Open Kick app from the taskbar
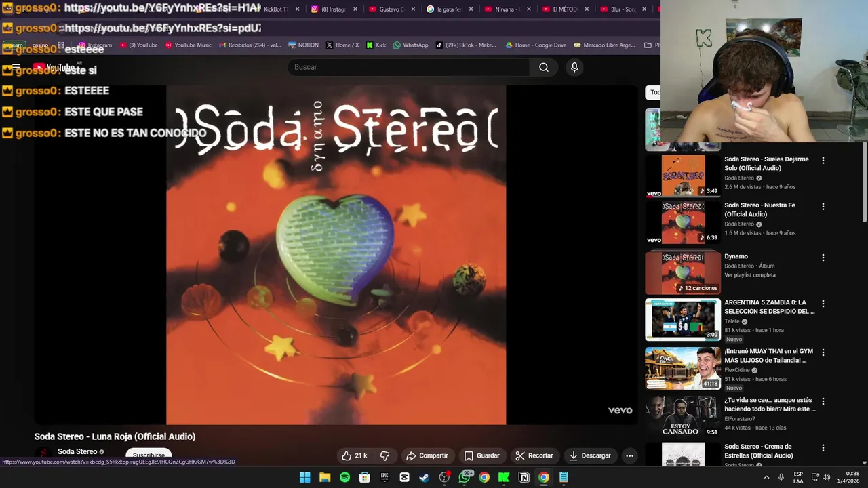 [504, 477]
